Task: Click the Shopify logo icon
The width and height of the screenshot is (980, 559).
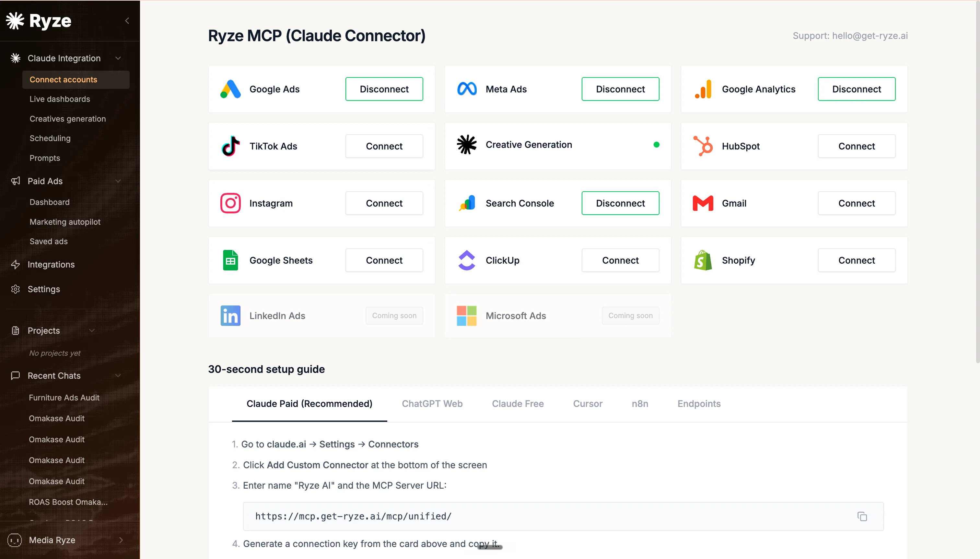Action: click(703, 260)
